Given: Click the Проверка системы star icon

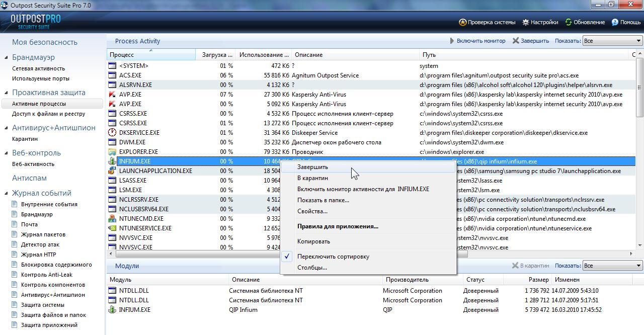Looking at the screenshot, I should (x=462, y=22).
